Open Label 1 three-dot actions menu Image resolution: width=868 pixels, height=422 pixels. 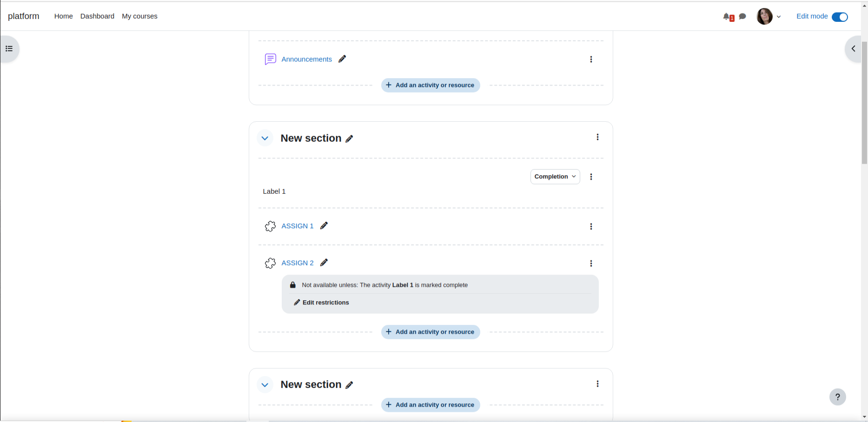click(x=591, y=177)
